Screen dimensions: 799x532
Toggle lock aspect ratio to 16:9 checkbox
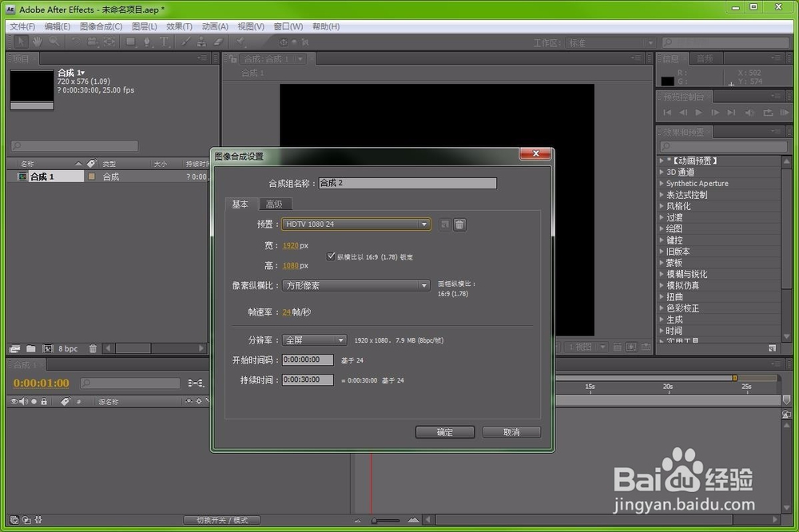[x=331, y=256]
